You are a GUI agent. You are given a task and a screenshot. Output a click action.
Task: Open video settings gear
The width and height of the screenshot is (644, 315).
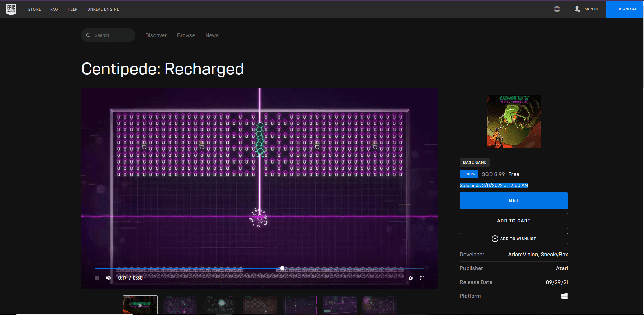411,278
